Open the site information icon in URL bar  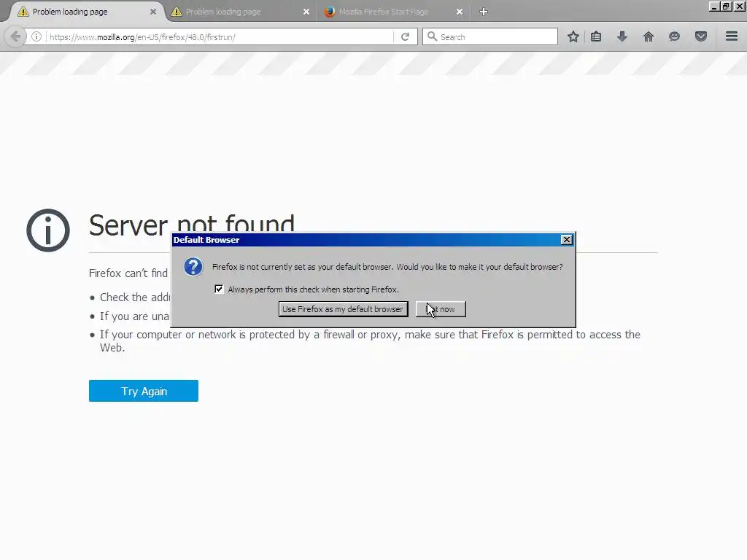[x=36, y=36]
